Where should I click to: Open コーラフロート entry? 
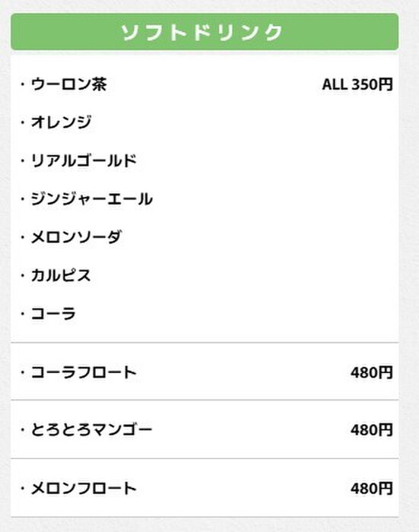[x=84, y=372]
